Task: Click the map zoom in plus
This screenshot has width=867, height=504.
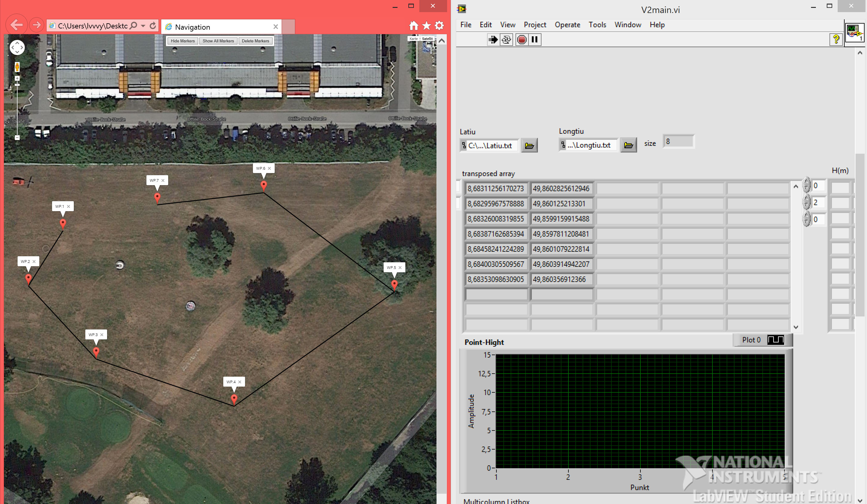Action: tap(17, 78)
